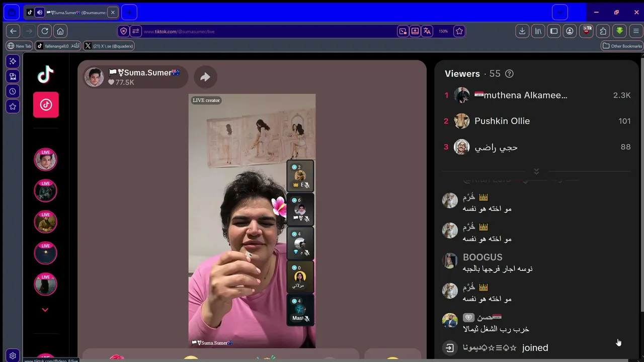
Task: Open the bookmarks star in browser sidebar
Action: (13, 106)
